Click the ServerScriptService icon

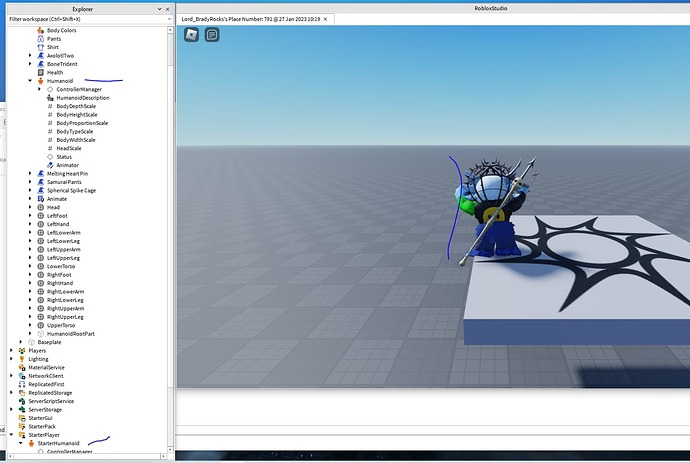23,401
